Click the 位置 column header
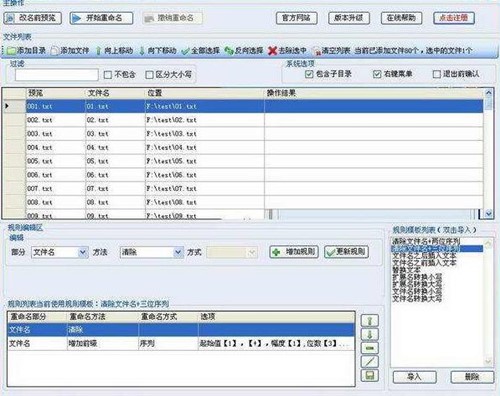 (205, 93)
